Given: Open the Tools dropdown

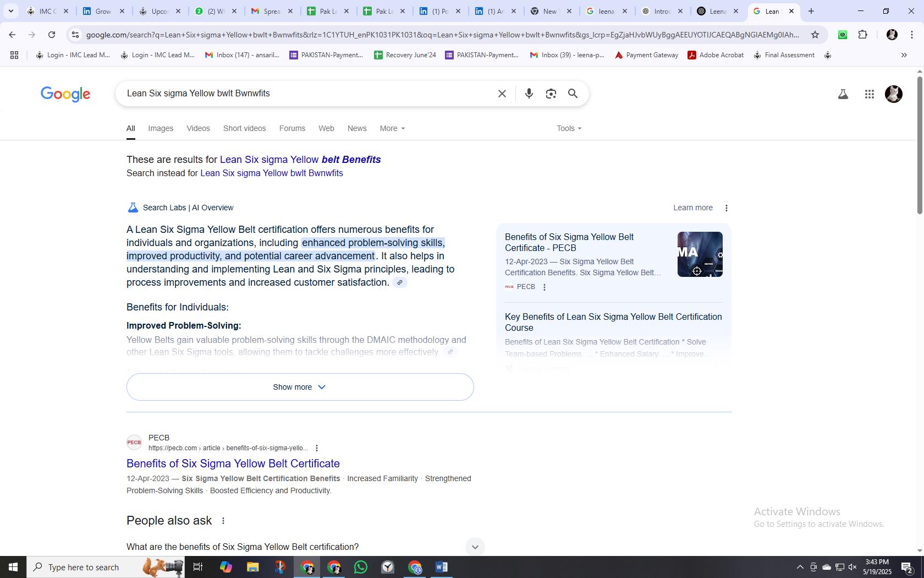Looking at the screenshot, I should pos(569,128).
